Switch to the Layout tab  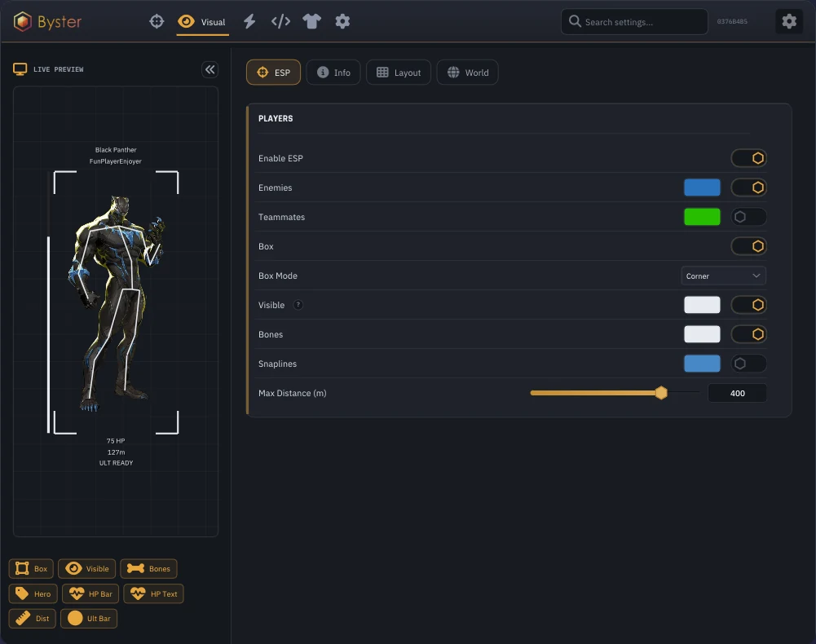(399, 73)
